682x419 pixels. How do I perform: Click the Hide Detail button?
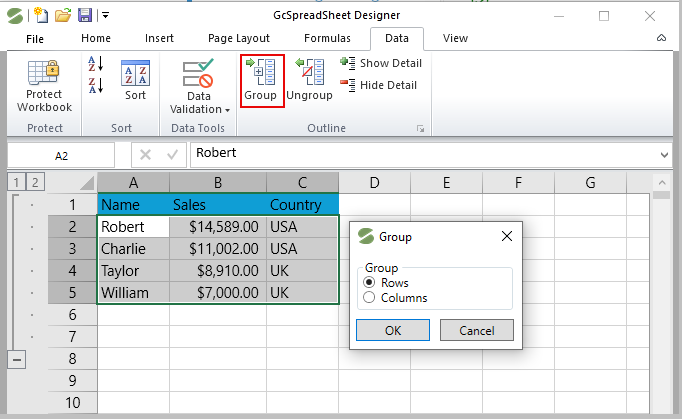[378, 85]
